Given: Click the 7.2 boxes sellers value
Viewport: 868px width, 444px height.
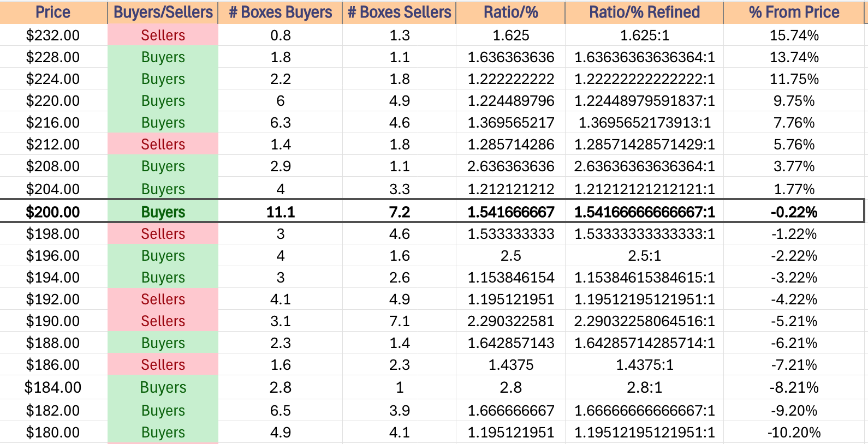Looking at the screenshot, I should coord(399,212).
